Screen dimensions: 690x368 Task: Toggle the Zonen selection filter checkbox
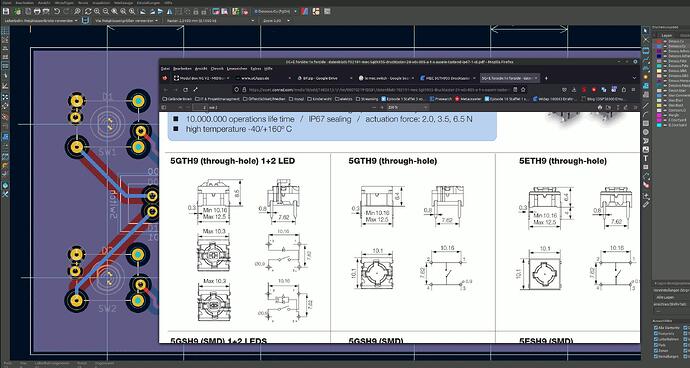(656, 351)
